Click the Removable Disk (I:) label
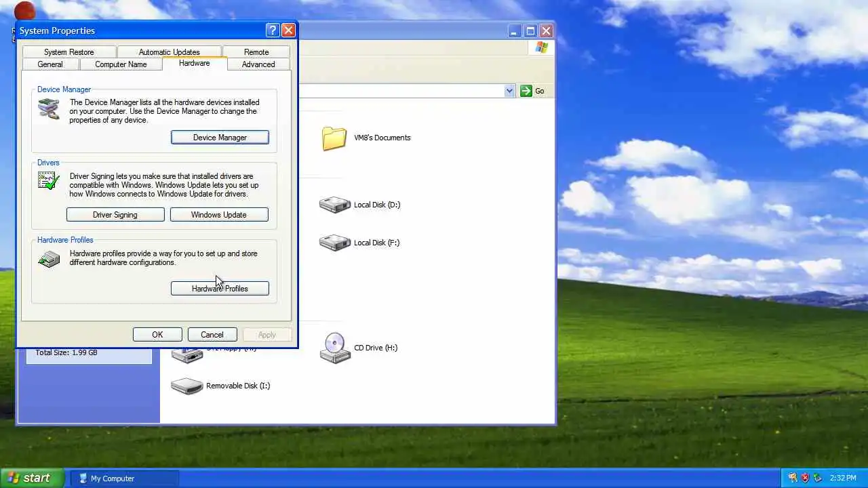The height and width of the screenshot is (488, 868). 238,386
